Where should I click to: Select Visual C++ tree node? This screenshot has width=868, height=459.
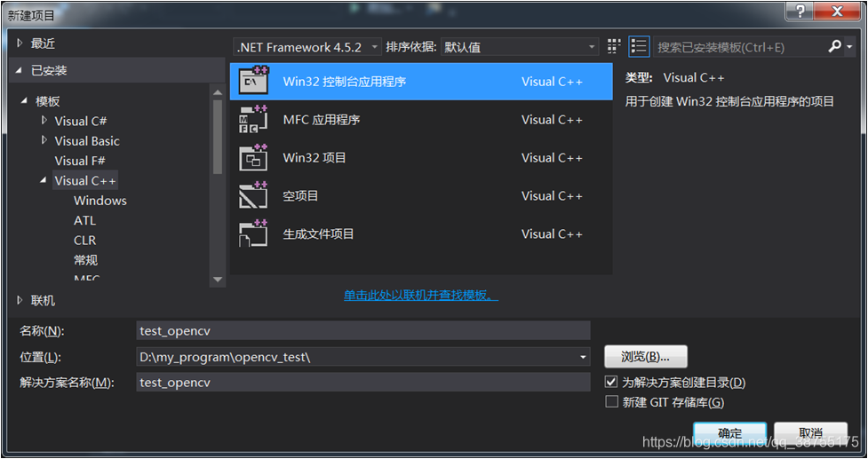coord(85,181)
